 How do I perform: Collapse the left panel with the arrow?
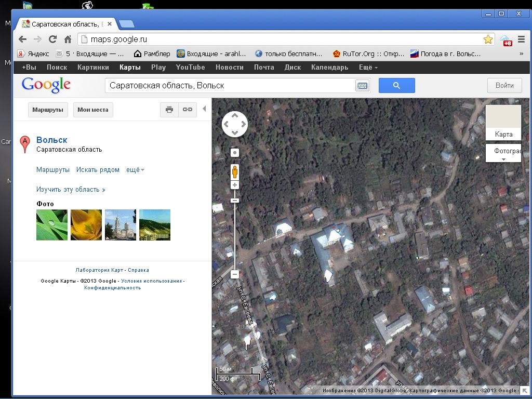[x=204, y=109]
